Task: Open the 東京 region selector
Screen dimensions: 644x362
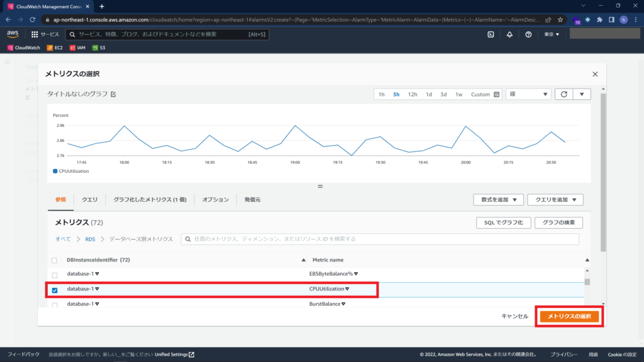Action: (x=550, y=35)
